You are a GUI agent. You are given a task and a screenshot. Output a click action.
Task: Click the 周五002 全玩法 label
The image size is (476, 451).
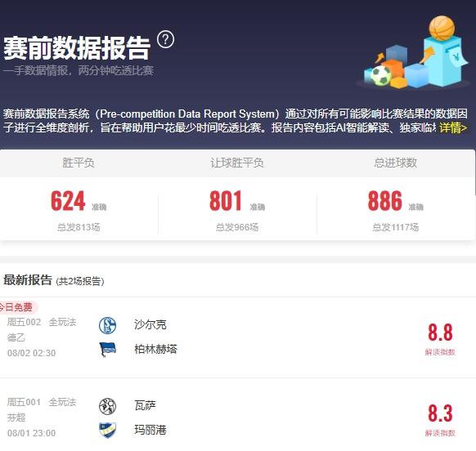click(x=42, y=322)
